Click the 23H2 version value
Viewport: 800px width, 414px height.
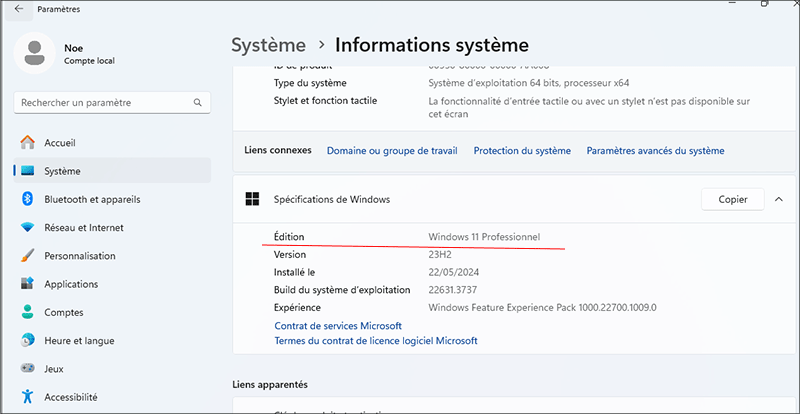(x=440, y=254)
